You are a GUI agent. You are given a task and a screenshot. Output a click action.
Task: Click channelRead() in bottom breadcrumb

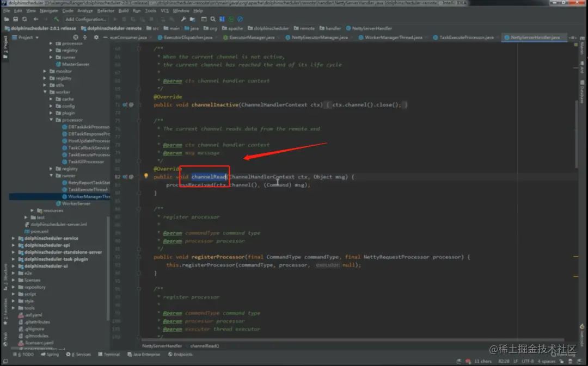[x=204, y=346]
